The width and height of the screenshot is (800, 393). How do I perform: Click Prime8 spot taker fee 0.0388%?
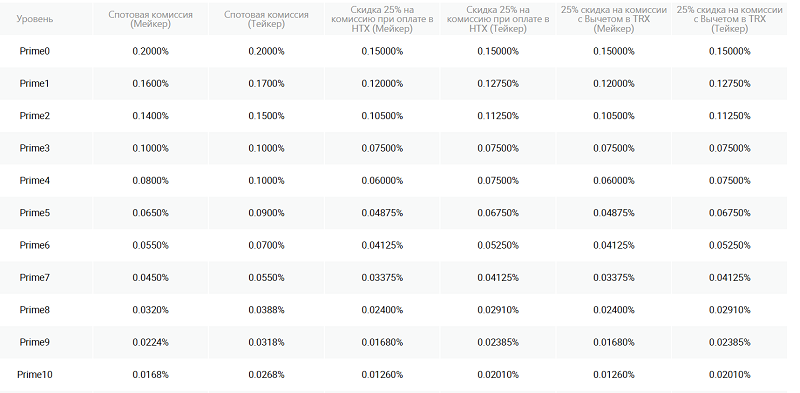(x=266, y=310)
